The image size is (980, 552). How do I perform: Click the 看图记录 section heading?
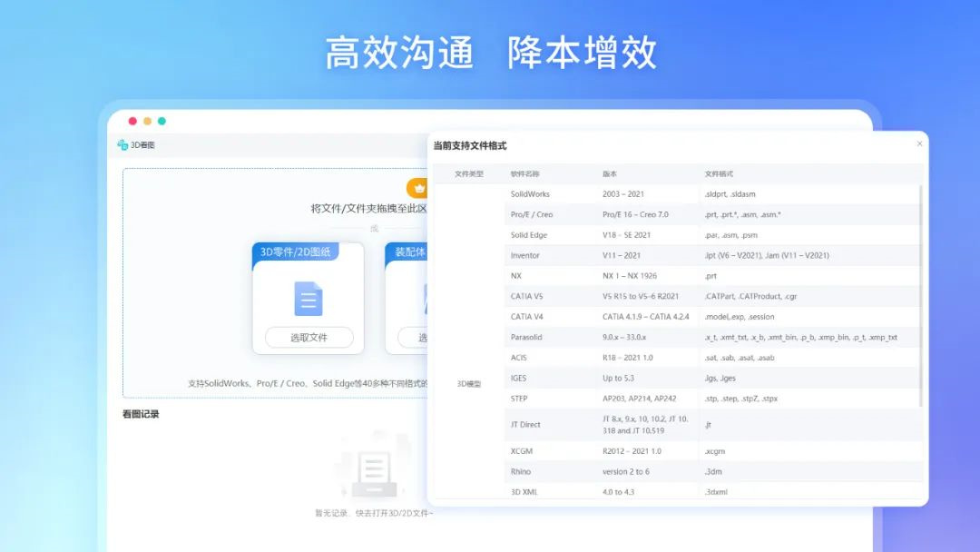(141, 414)
